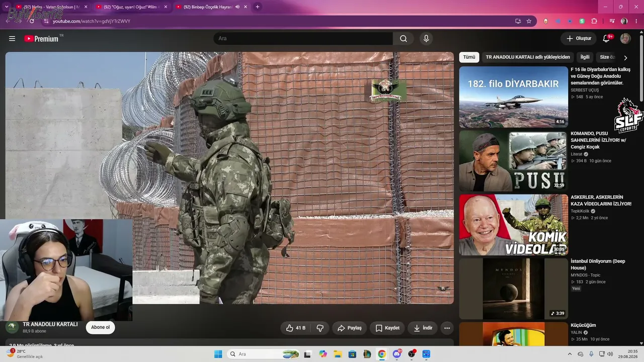Open 'İstanbul Diniyorum (Deep House)' title
This screenshot has height=362, width=644.
(x=598, y=264)
